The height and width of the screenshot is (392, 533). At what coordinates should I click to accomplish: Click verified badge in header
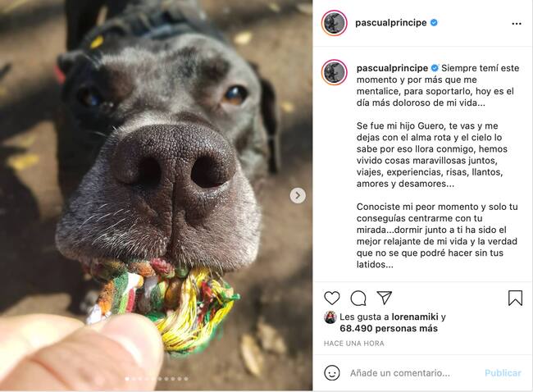point(434,23)
